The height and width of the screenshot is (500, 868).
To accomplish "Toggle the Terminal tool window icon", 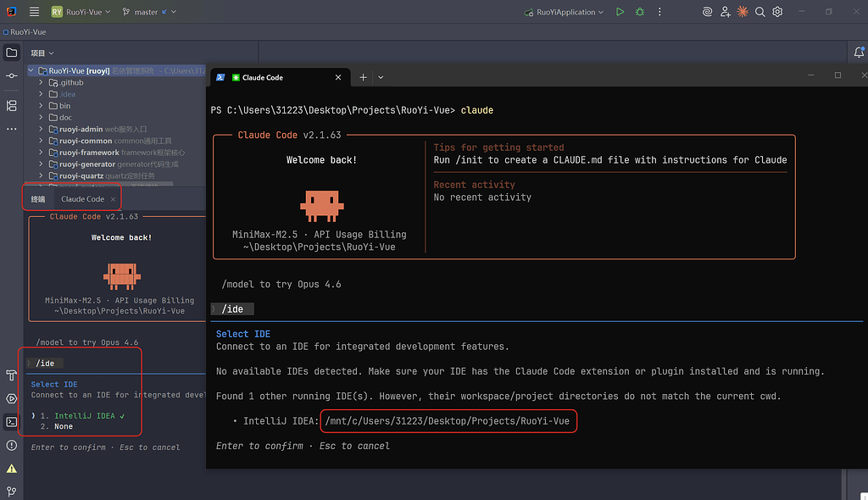I will tap(12, 422).
